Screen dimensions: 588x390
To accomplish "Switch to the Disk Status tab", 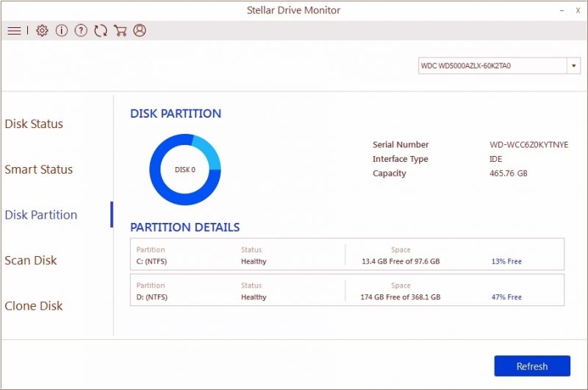I will [x=34, y=124].
